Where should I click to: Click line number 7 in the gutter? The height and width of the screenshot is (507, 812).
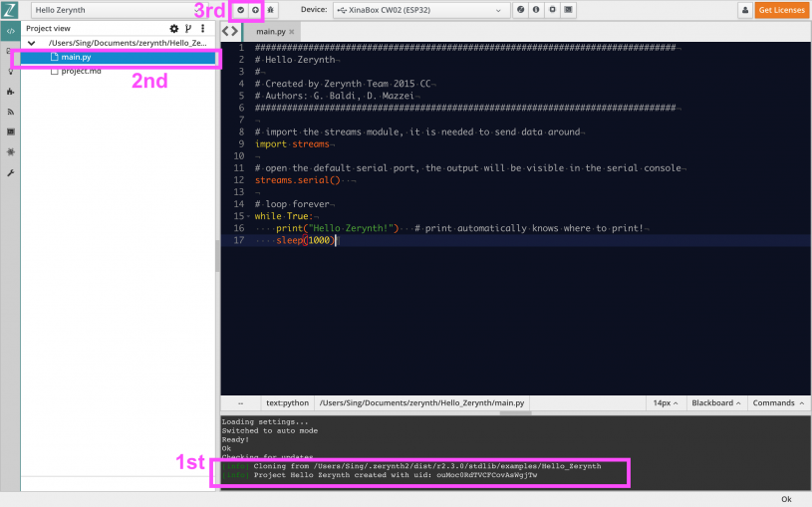pyautogui.click(x=241, y=121)
